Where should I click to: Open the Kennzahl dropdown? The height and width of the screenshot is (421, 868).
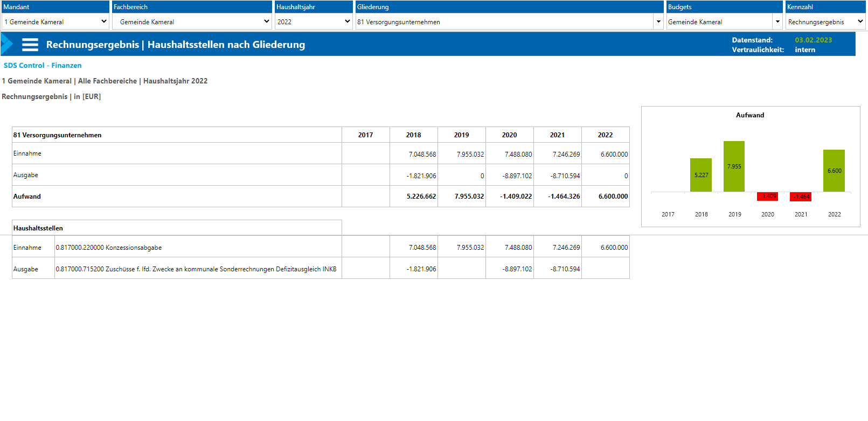(x=825, y=22)
